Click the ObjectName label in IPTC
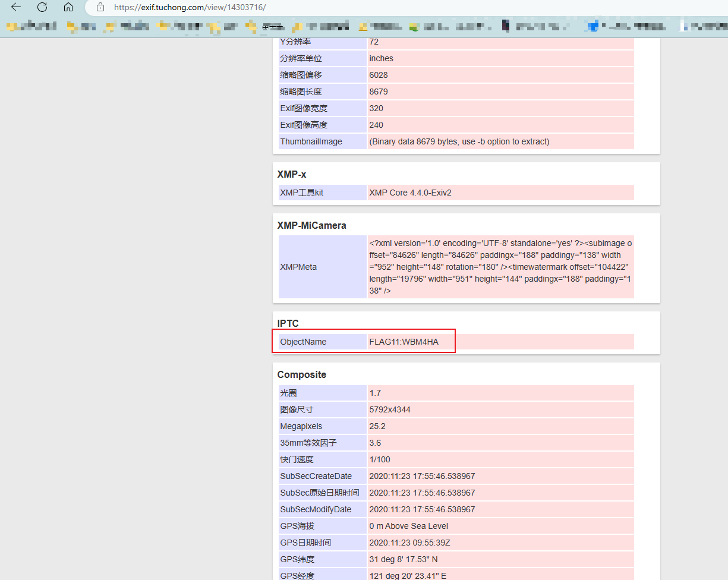 303,342
